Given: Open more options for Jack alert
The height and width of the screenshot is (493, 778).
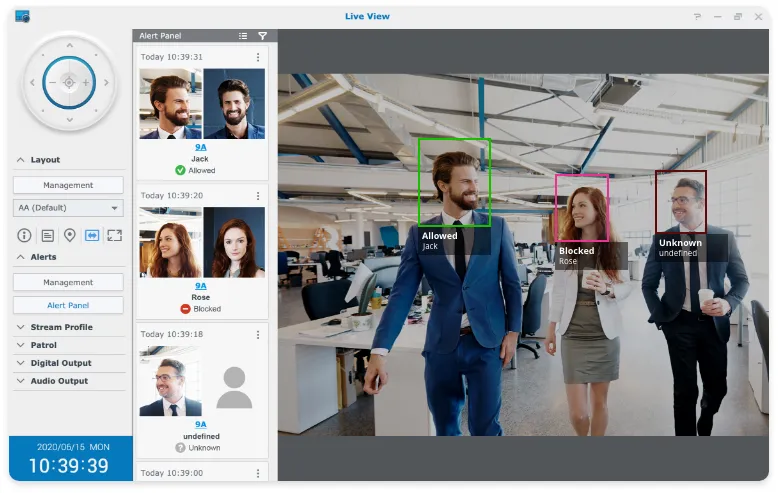Looking at the screenshot, I should (x=258, y=57).
